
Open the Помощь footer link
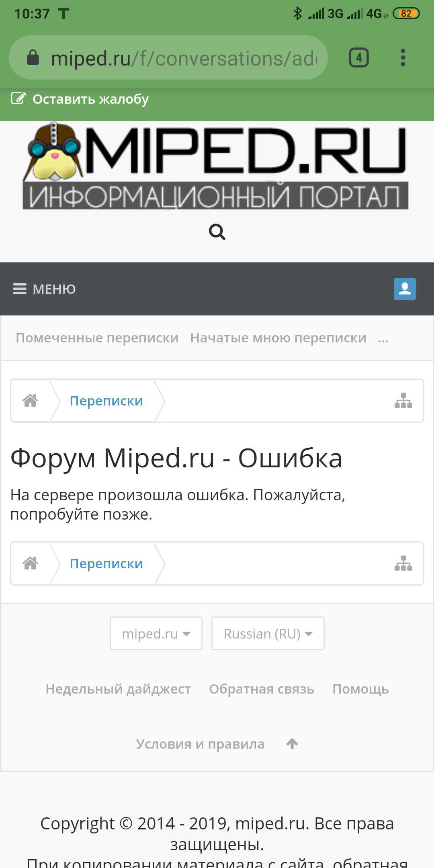click(x=360, y=690)
